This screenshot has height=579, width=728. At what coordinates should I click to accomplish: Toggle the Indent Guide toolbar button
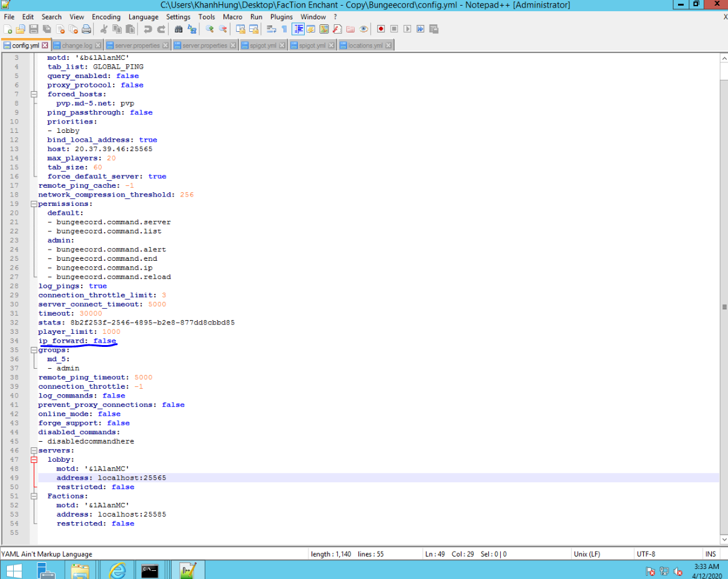[x=298, y=29]
